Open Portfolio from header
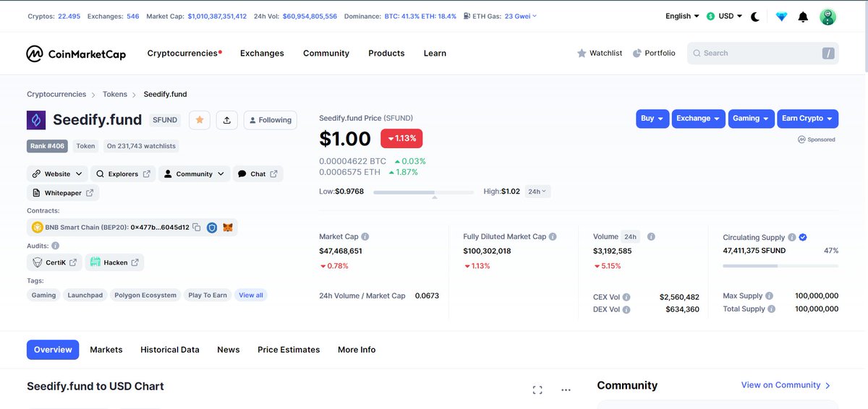The width and height of the screenshot is (868, 409). click(654, 53)
